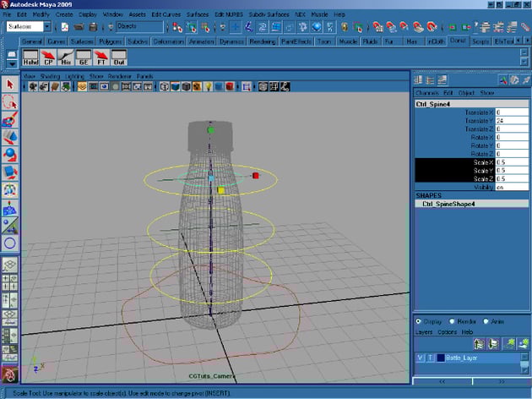Click the CP shelf button

(50, 58)
